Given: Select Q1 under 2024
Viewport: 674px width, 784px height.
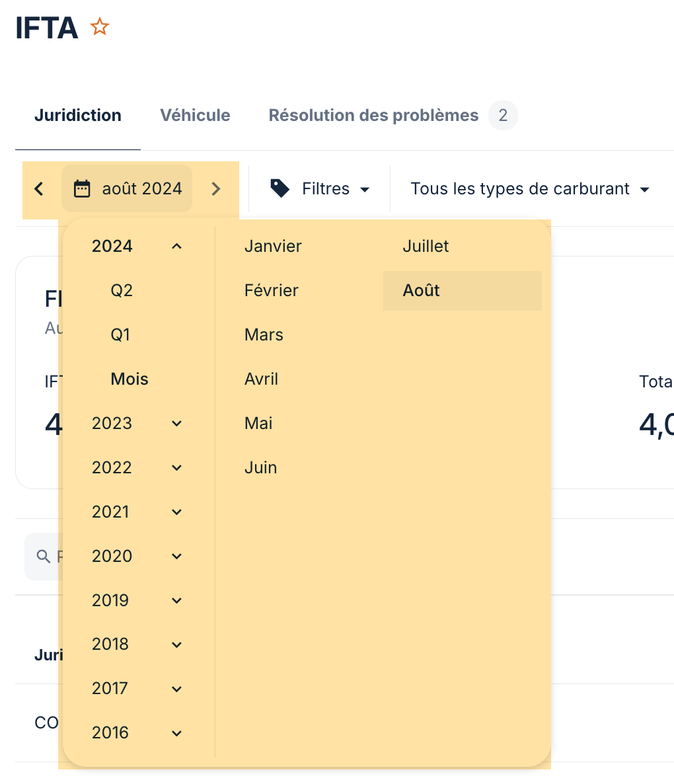Looking at the screenshot, I should click(120, 335).
